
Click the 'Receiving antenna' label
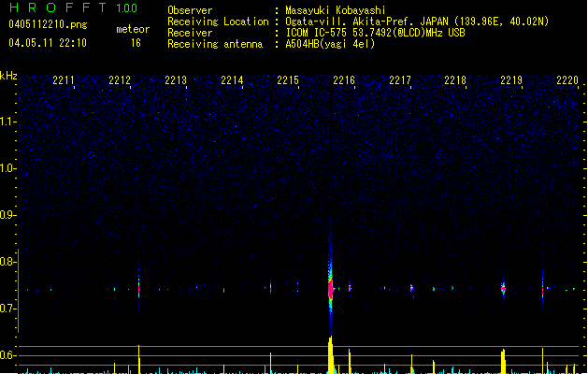(215, 44)
